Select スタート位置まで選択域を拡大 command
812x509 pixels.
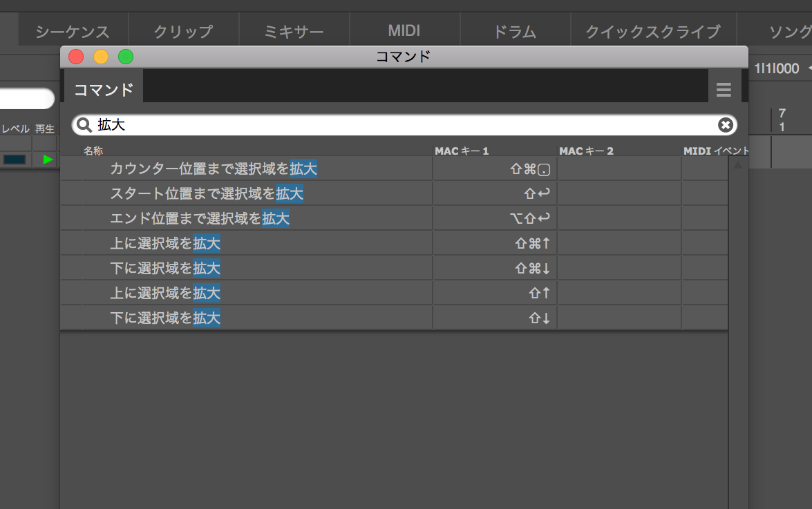(207, 194)
